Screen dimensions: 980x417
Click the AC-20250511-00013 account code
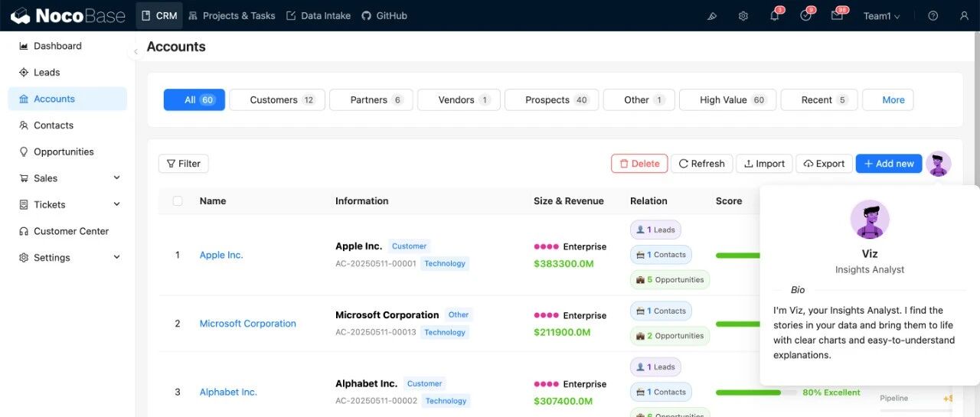point(375,332)
